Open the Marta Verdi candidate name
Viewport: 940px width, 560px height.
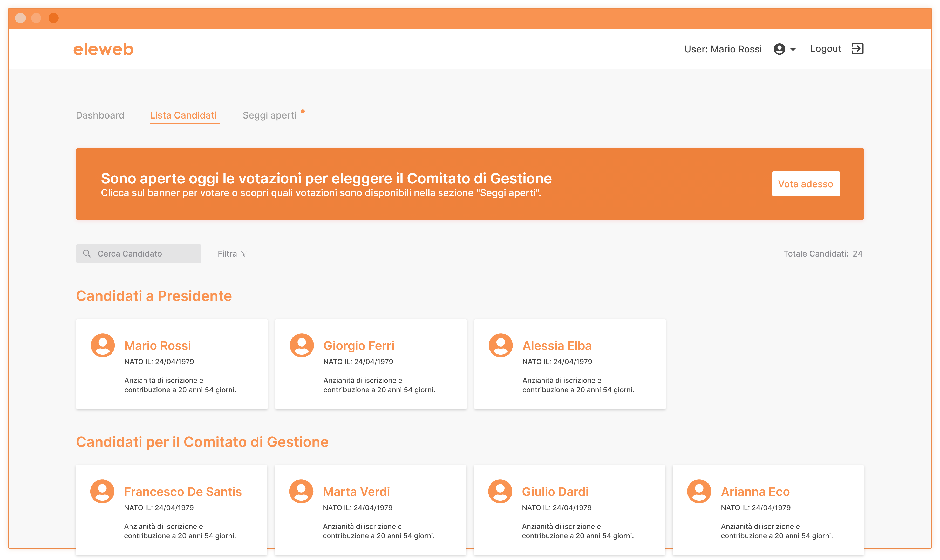click(356, 491)
